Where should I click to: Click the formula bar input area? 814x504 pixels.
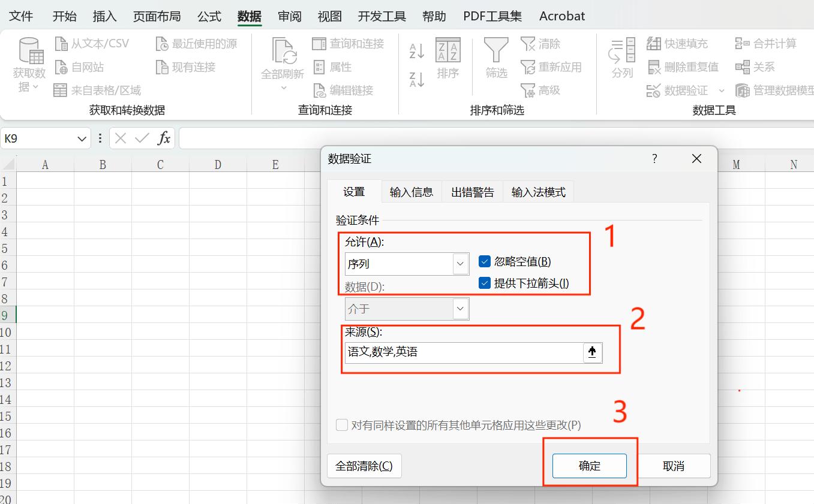(x=496, y=138)
